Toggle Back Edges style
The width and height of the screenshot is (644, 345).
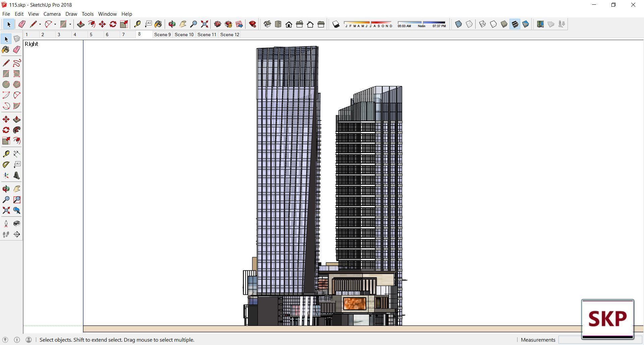coord(469,24)
